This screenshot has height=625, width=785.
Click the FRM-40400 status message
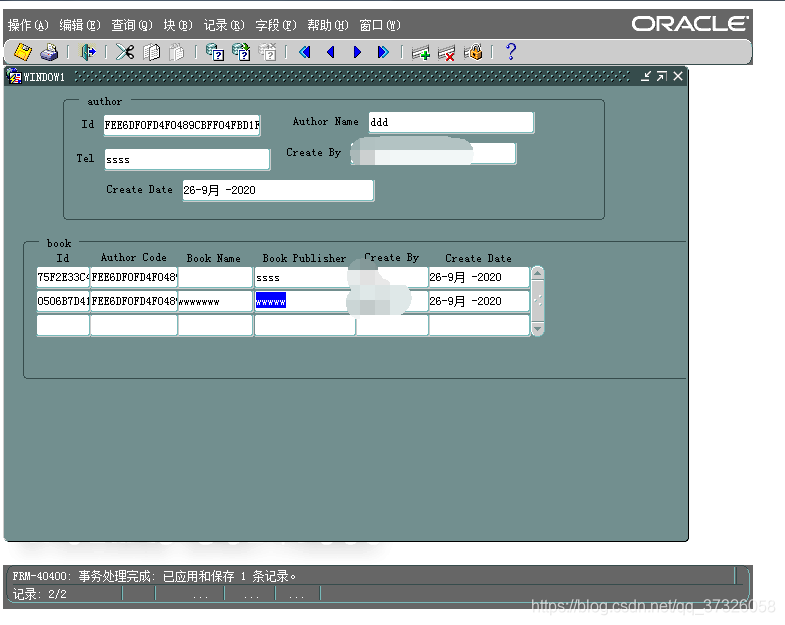154,576
